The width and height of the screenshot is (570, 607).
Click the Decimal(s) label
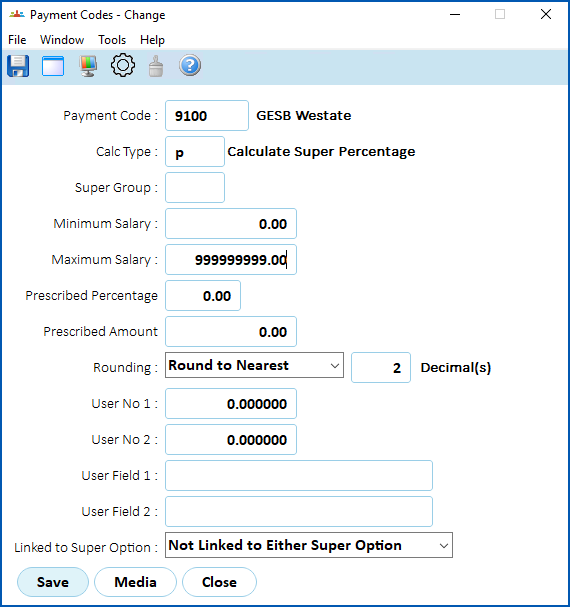click(x=456, y=367)
